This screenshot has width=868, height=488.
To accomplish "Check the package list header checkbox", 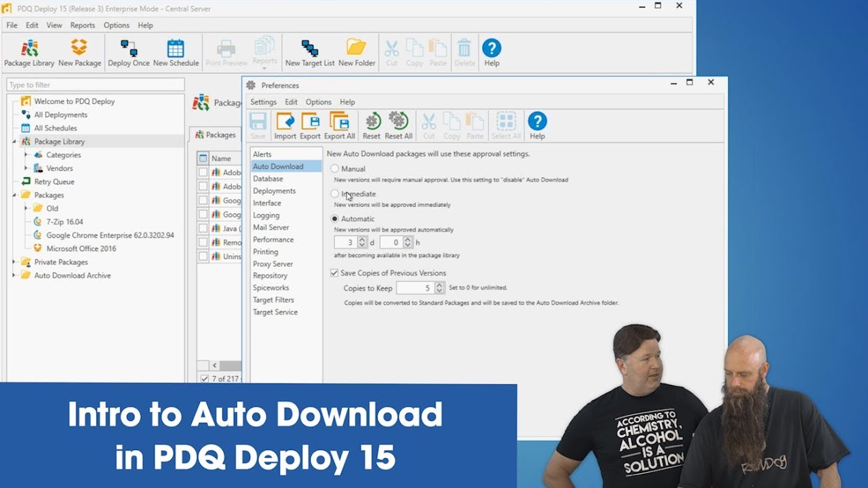I will [203, 159].
